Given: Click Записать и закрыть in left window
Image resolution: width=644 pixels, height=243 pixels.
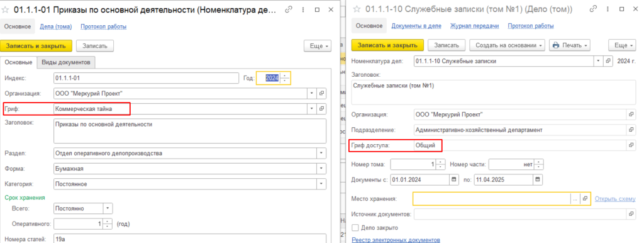Looking at the screenshot, I should pos(36,46).
